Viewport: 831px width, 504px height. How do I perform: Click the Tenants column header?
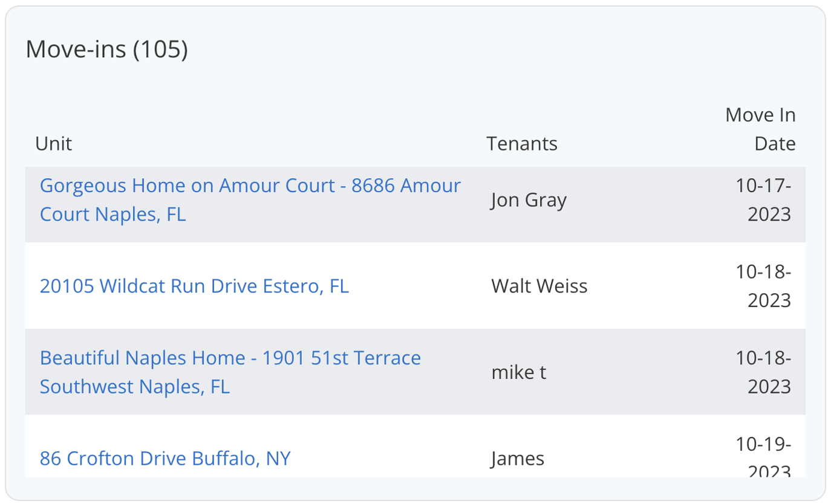[x=521, y=144]
